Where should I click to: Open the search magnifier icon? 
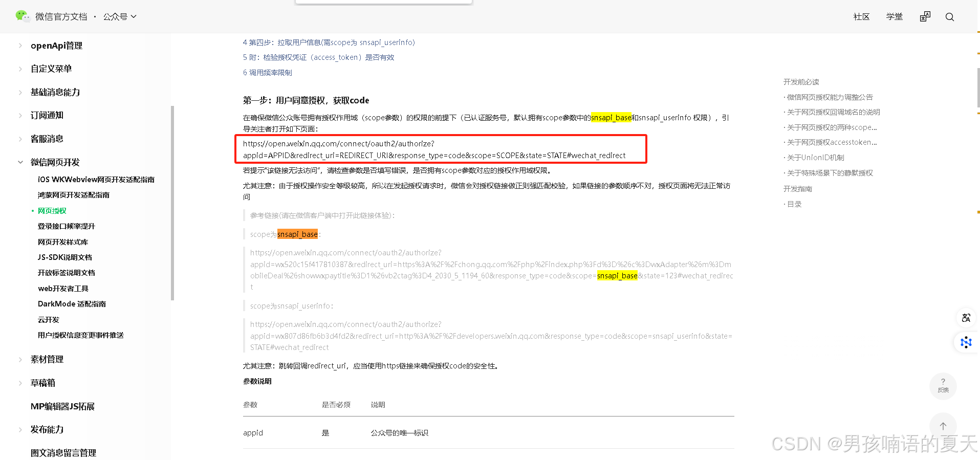[x=950, y=17]
